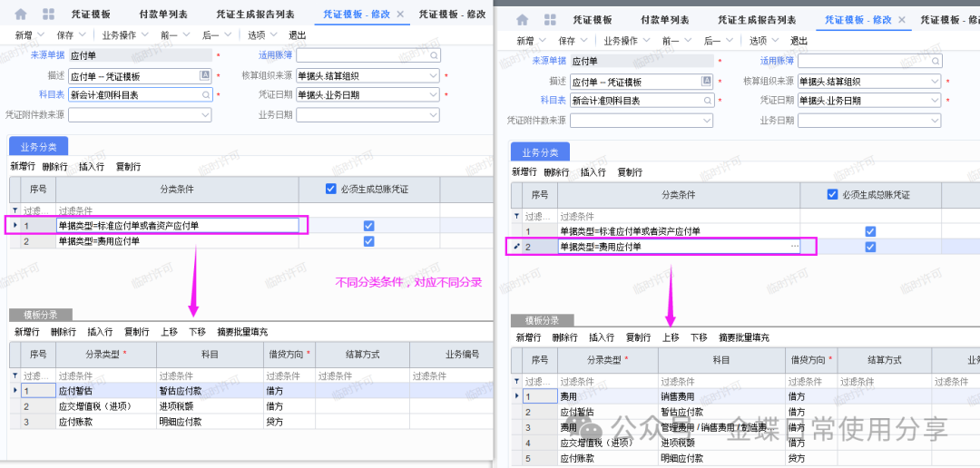Toggle the checkbox for row 1 标准应付单 in left window

368,226
